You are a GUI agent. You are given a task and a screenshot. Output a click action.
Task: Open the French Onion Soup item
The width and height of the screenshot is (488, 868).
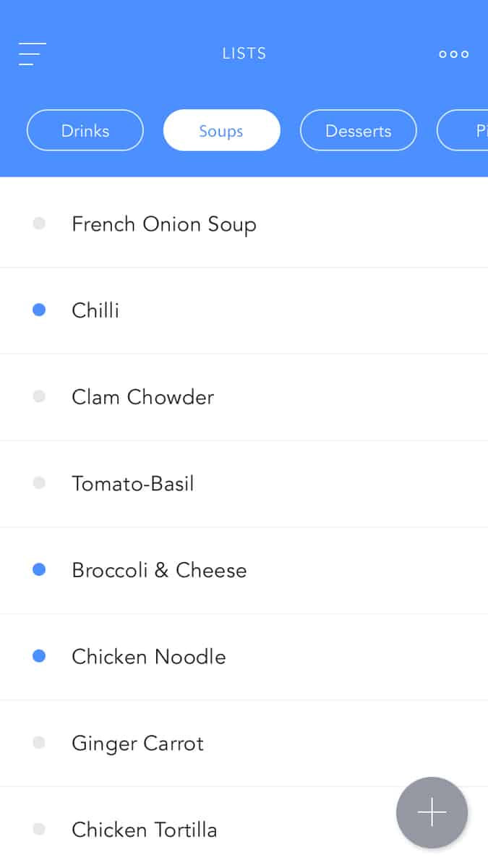164,224
